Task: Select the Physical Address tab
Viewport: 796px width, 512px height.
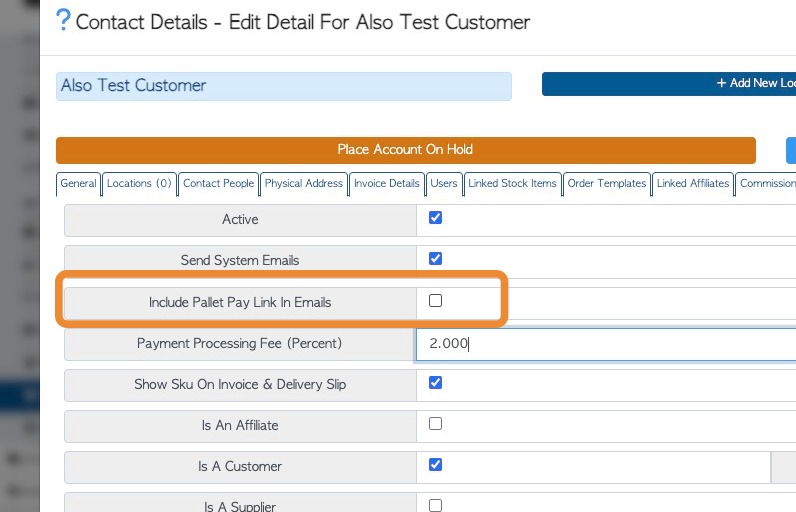Action: (304, 184)
